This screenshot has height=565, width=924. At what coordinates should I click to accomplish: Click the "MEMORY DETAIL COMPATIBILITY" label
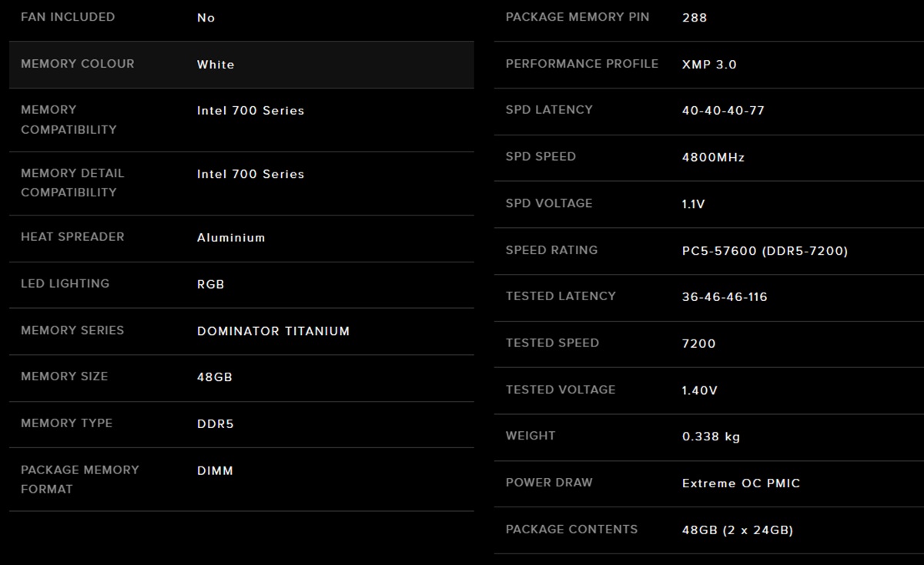pyautogui.click(x=72, y=182)
